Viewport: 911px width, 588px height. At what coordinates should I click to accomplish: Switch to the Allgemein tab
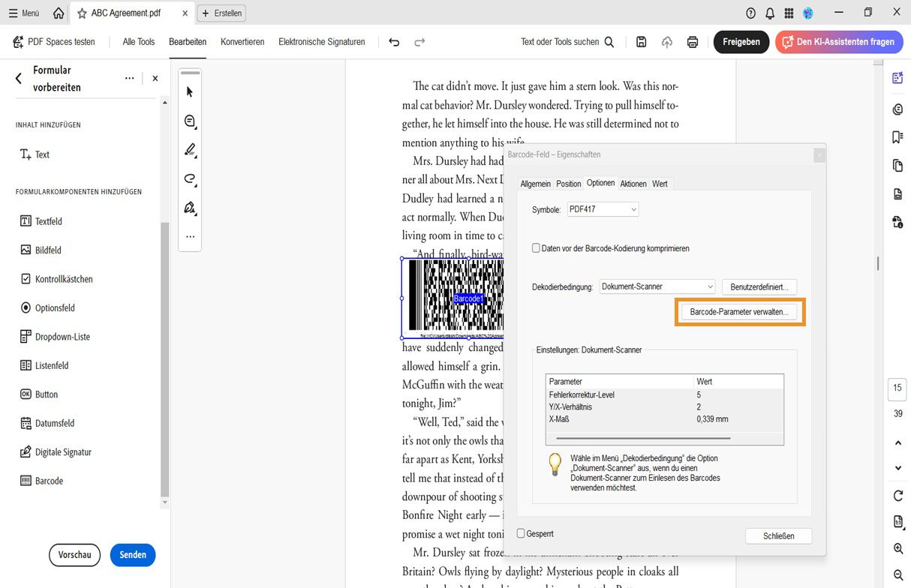(x=535, y=183)
